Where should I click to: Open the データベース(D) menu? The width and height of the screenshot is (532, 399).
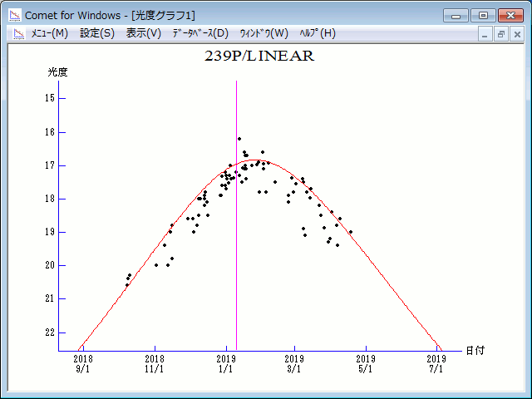(200, 33)
